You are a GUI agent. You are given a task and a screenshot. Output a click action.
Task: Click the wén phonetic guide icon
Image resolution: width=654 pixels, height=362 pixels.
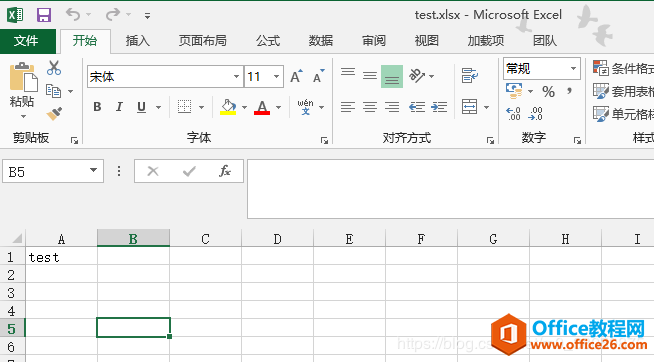[305, 107]
